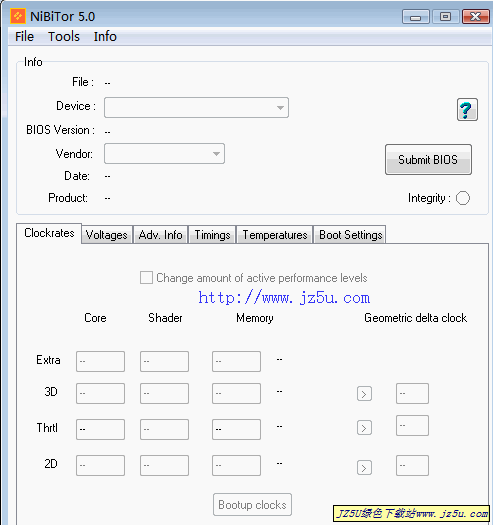Click the Thrtl Memory clock field
This screenshot has height=525, width=493.
[x=236, y=429]
